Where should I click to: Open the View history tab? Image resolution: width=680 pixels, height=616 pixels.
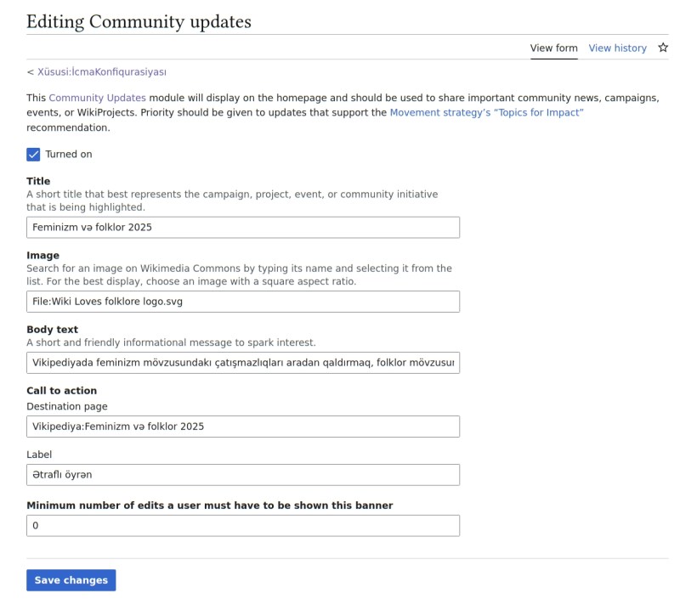[617, 48]
